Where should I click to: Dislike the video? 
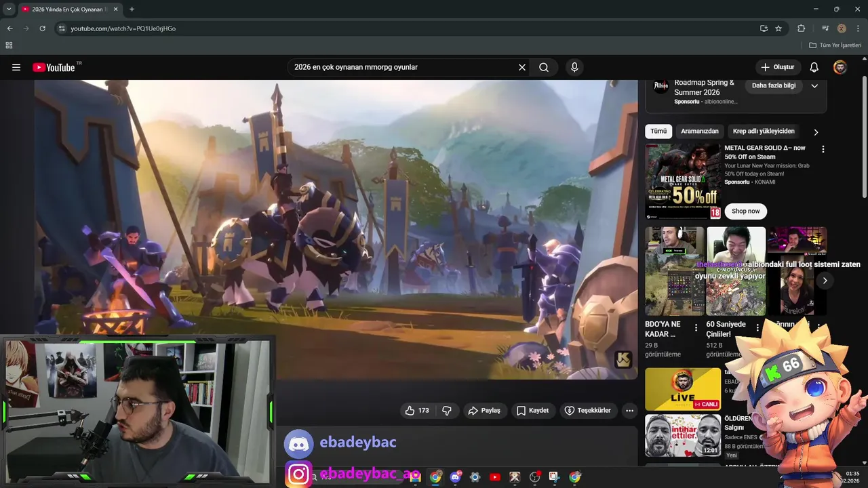coord(447,411)
